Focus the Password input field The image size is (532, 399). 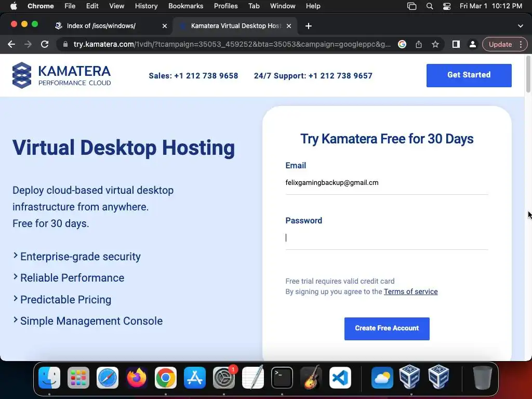pyautogui.click(x=387, y=238)
